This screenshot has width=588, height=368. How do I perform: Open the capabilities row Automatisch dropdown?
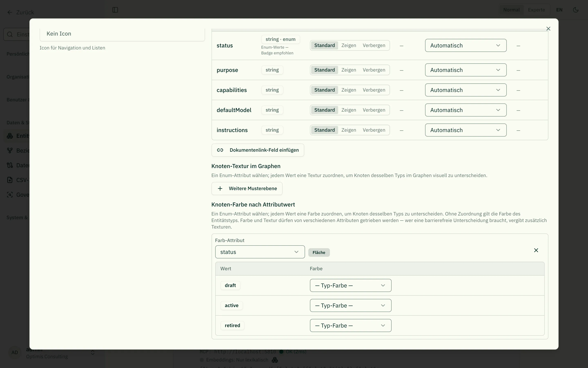pos(465,90)
